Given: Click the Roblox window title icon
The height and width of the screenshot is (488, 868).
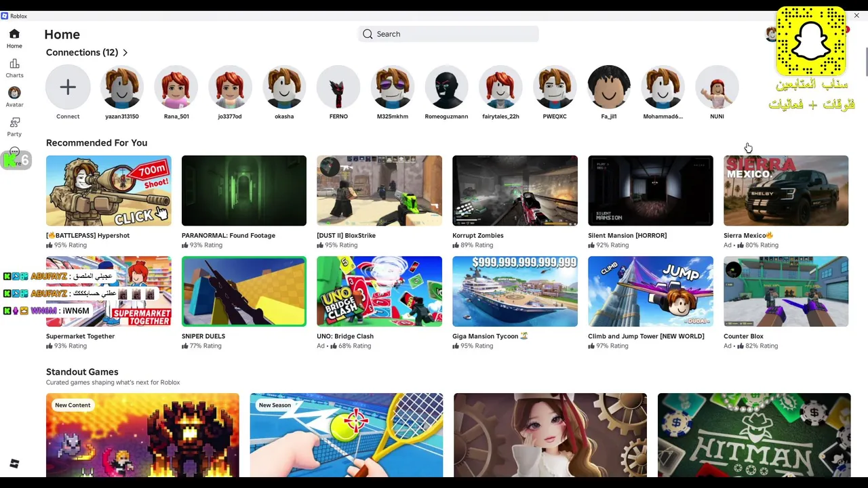Looking at the screenshot, I should point(5,16).
